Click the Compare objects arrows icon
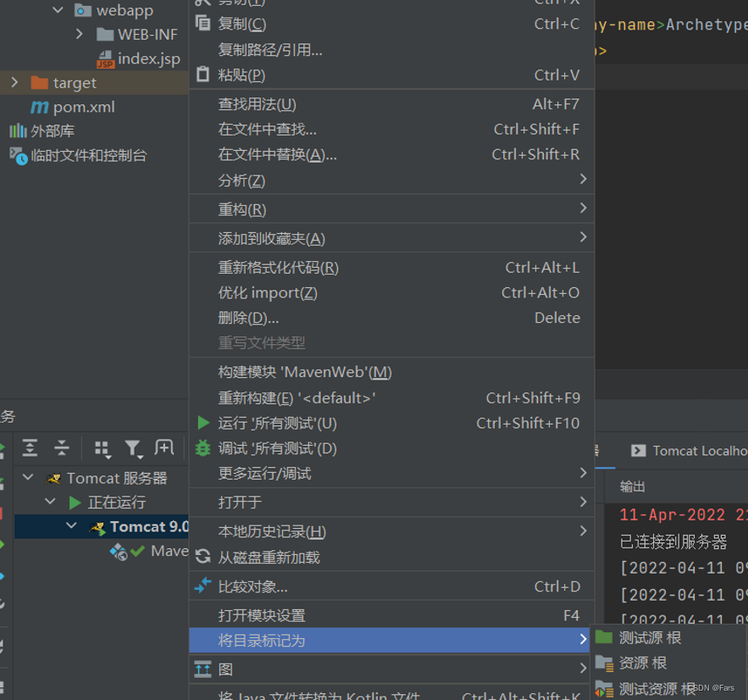This screenshot has height=700, width=748. coord(202,586)
